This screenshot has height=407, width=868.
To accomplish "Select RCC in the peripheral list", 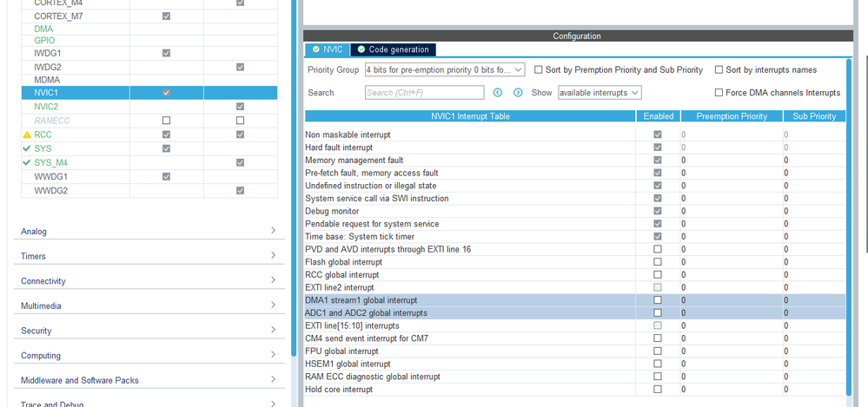I will [x=149, y=135].
